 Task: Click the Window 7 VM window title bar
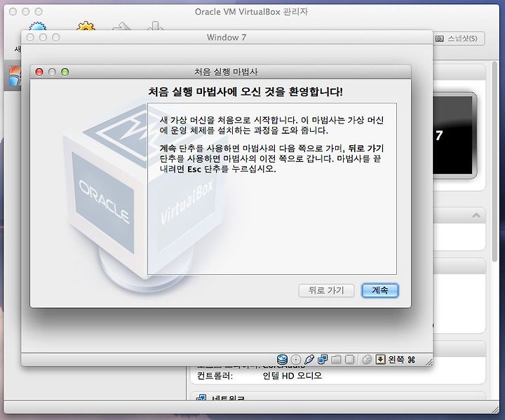(227, 37)
